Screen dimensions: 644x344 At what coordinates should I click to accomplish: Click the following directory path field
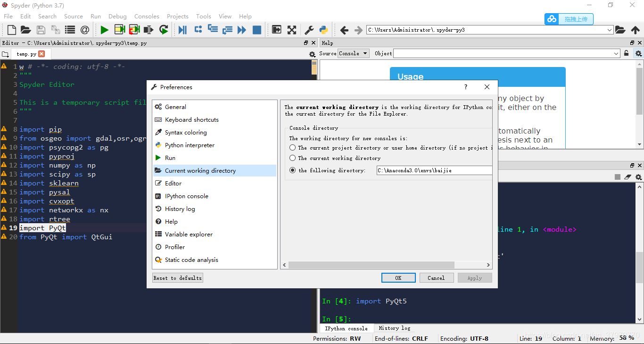click(x=434, y=170)
